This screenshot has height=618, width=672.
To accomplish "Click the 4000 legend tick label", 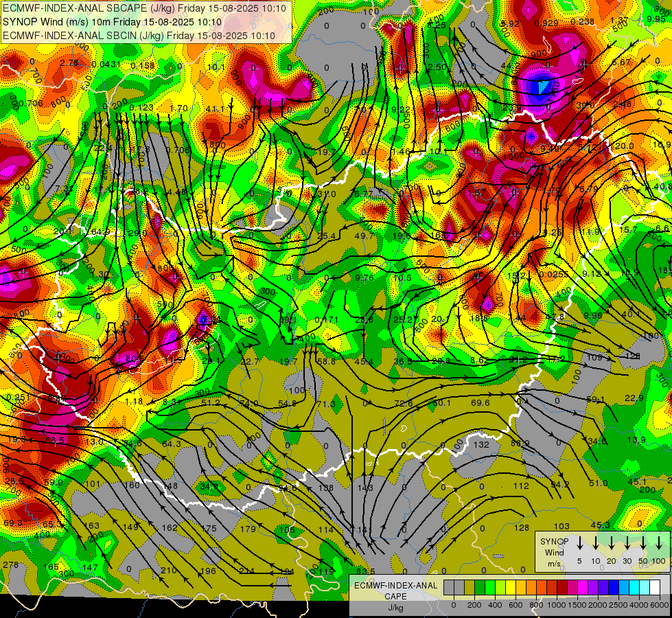I will tap(639, 605).
